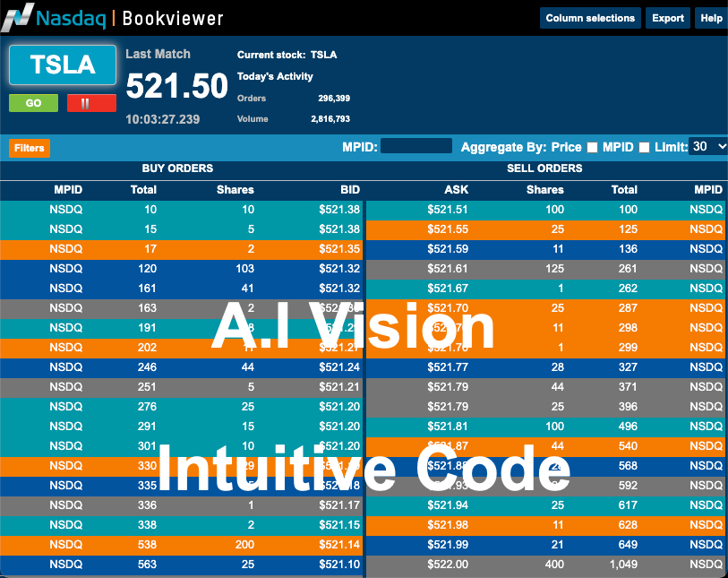Click ask price $521.81

tap(448, 427)
